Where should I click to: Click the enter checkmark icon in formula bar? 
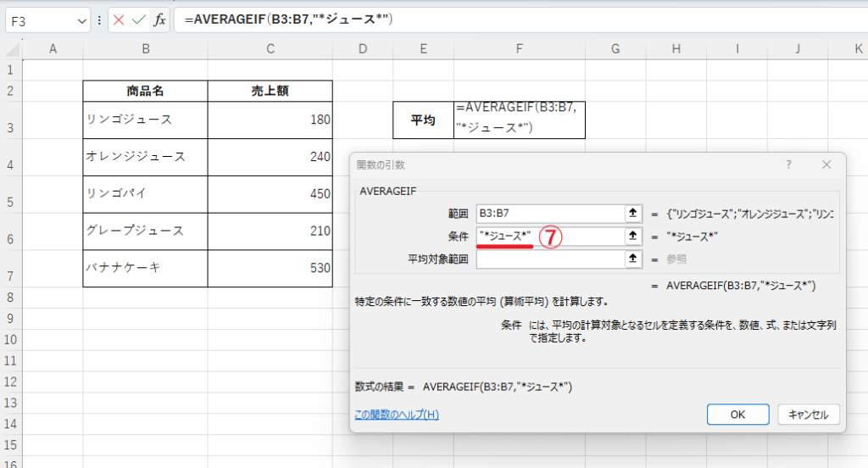coord(139,19)
